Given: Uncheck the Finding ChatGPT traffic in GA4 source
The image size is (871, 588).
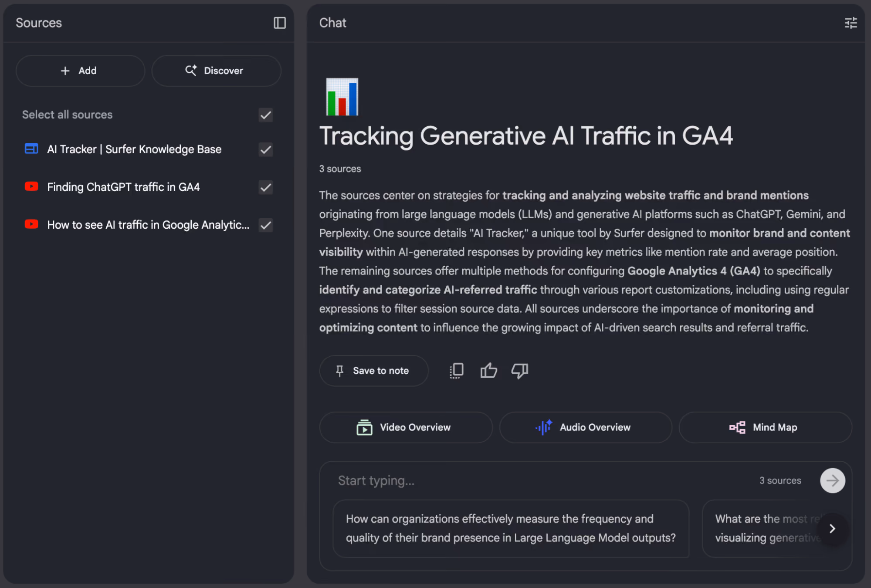Looking at the screenshot, I should [266, 187].
